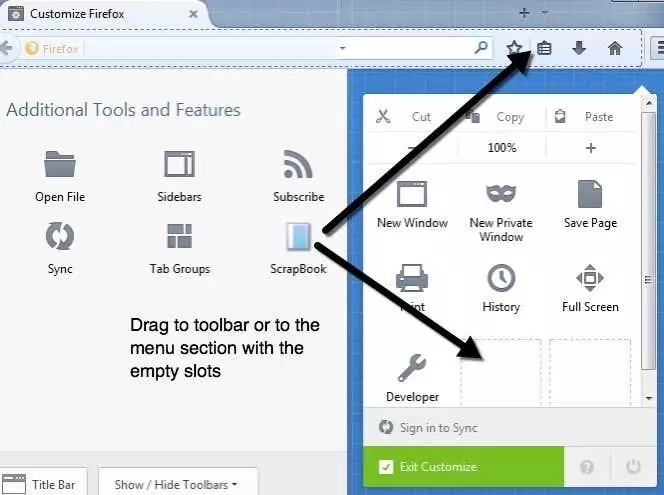Select the Customize Firefox tab

point(104,14)
